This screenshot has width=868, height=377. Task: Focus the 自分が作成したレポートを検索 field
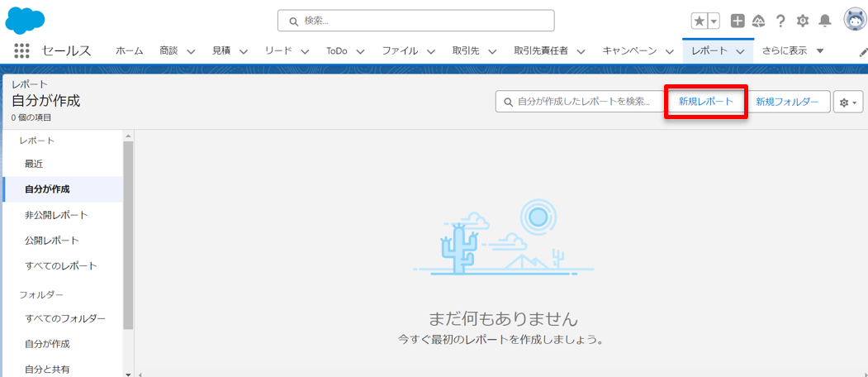click(580, 102)
